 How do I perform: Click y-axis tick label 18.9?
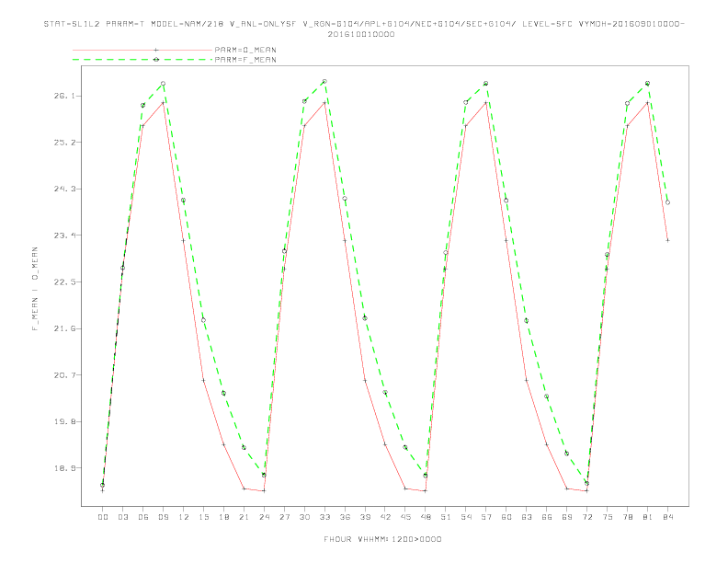63,467
